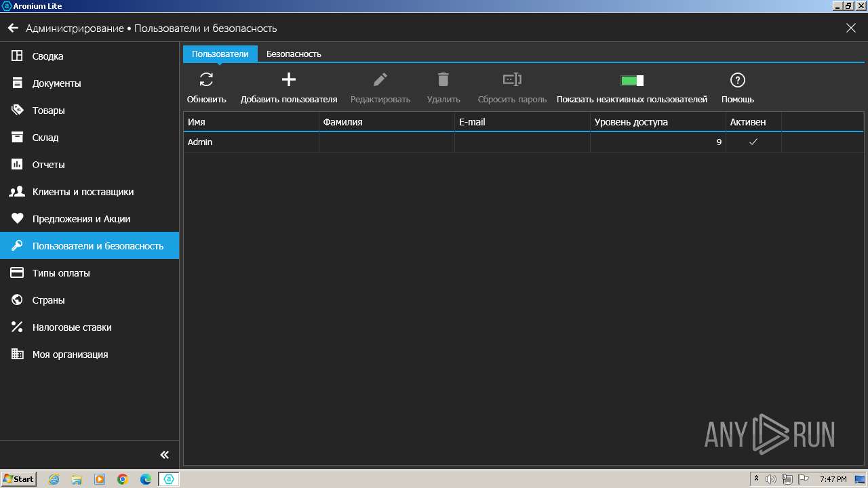Click the taskbar clock showing 7:47 PM
868x488 pixels.
pyautogui.click(x=833, y=479)
